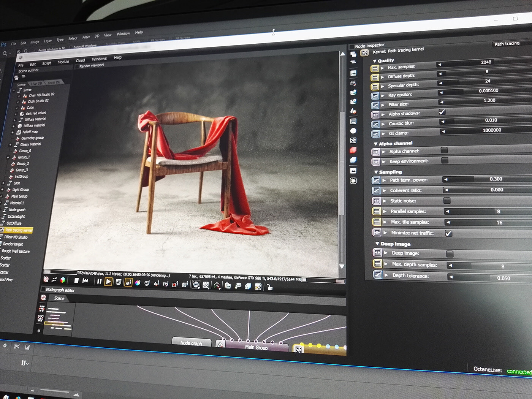Screen dimensions: 532x399
Task: Expand the Cloth Studio 02 tree node
Action: click(18, 102)
